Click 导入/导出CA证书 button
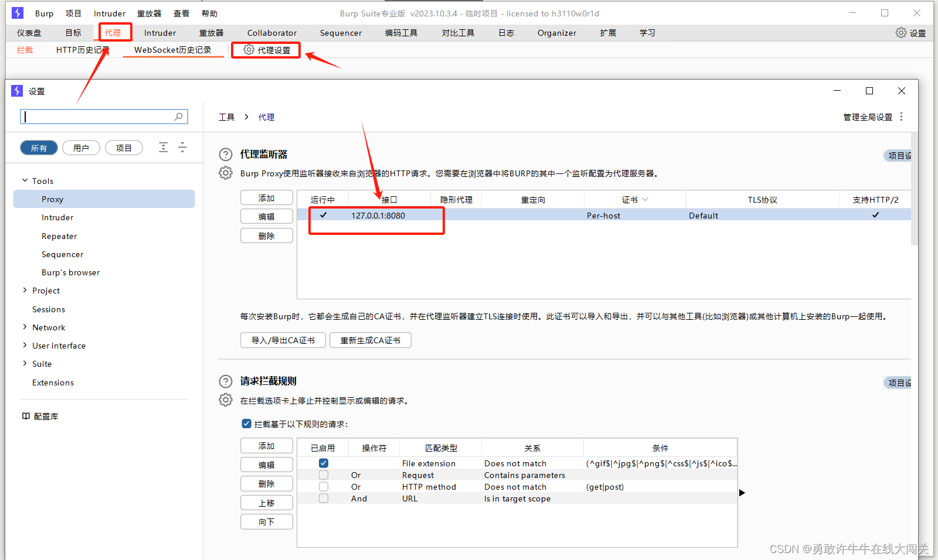 click(283, 340)
